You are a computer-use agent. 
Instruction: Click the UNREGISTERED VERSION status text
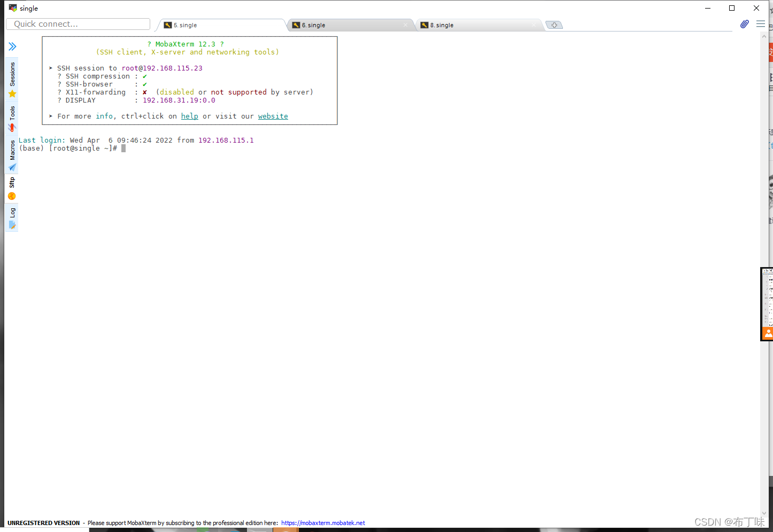(44, 523)
